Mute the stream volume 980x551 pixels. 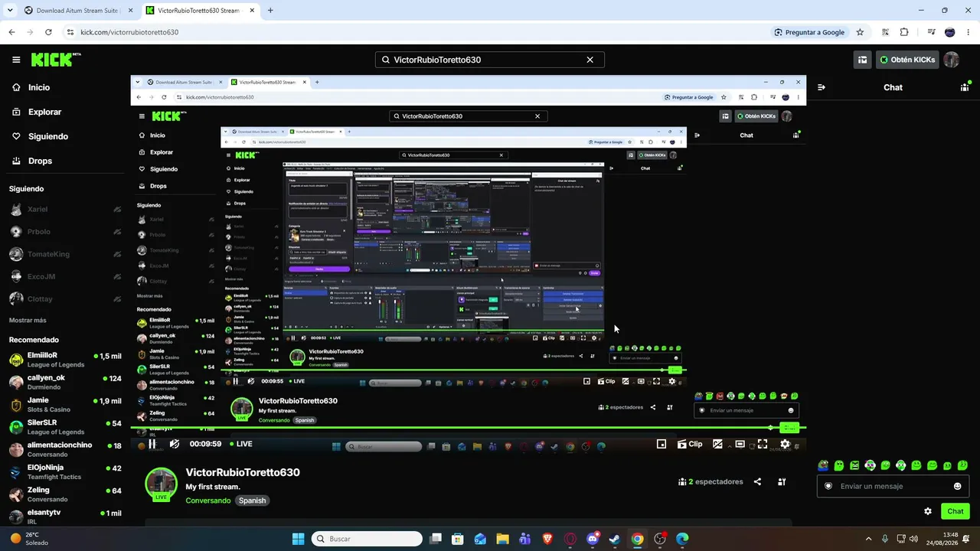[x=175, y=444]
